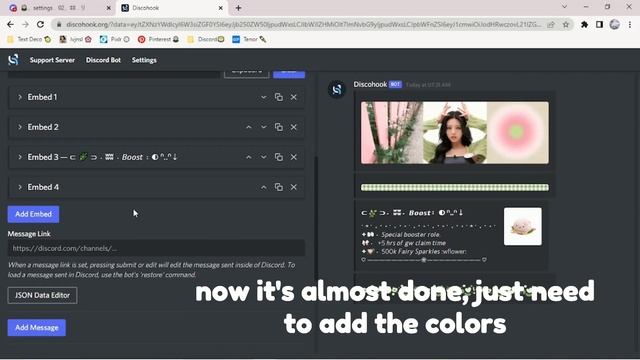Close the Discohook browser tab
The image size is (640, 360).
220,8
